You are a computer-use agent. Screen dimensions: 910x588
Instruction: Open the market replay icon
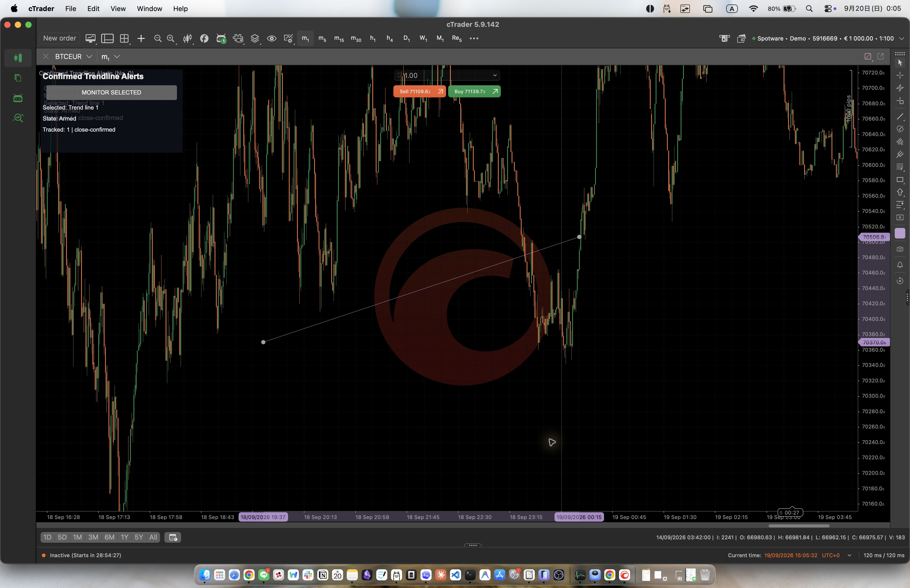(900, 281)
